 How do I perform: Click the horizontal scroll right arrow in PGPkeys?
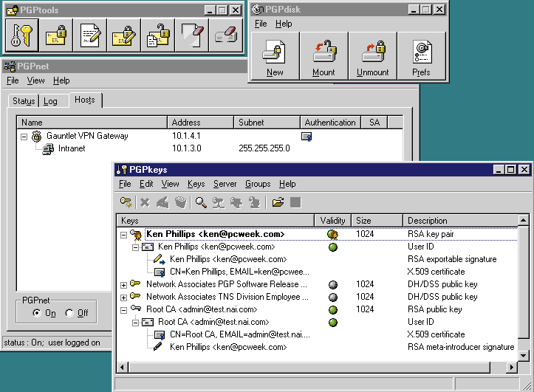pos(511,367)
